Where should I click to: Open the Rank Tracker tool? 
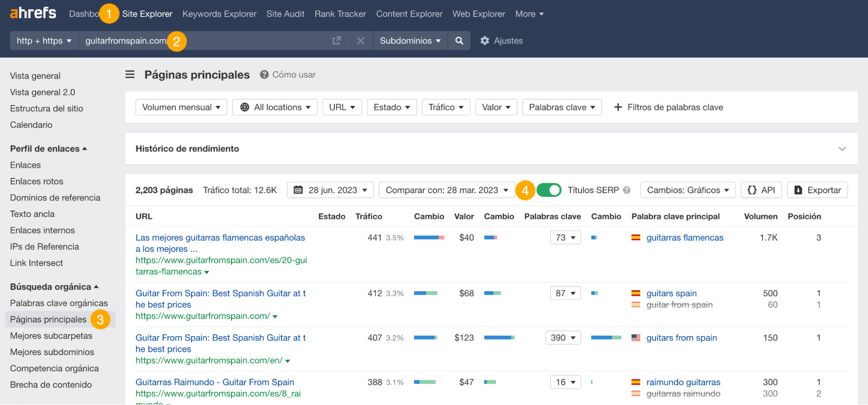pyautogui.click(x=340, y=13)
